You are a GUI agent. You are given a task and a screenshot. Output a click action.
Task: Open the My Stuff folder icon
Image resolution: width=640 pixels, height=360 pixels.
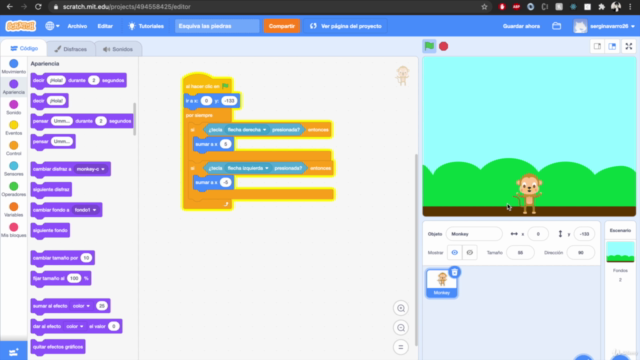click(556, 26)
